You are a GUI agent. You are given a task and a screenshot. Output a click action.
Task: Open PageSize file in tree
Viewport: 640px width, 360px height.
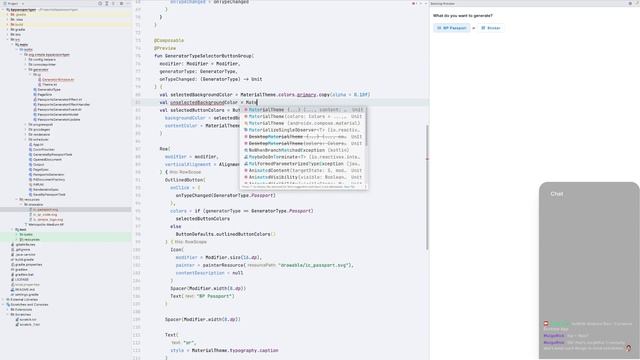point(43,94)
